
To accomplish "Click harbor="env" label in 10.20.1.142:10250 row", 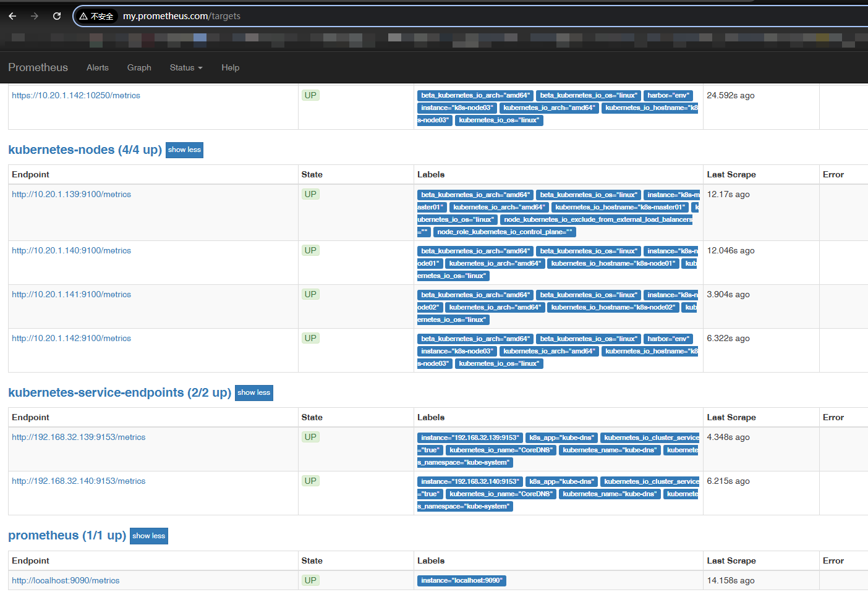I will tap(668, 95).
